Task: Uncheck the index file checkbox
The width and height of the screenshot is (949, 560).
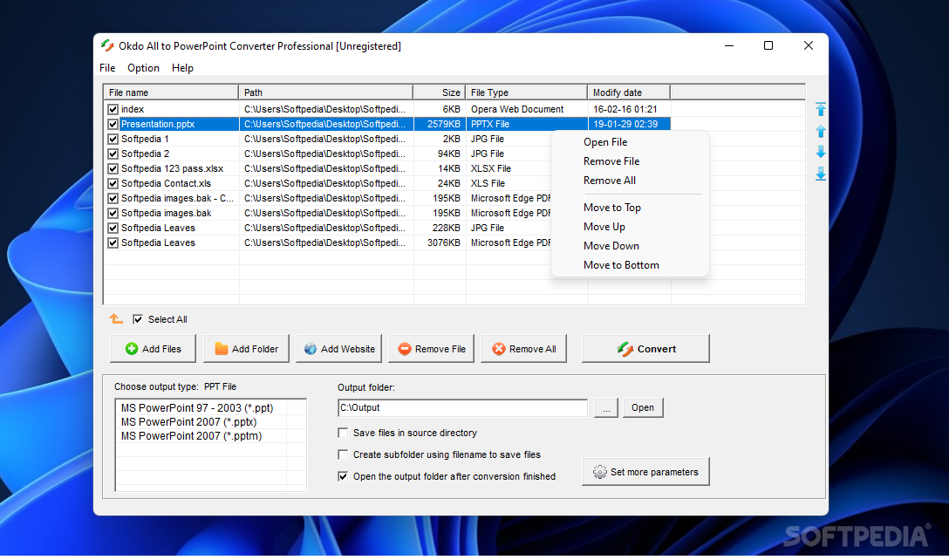Action: coord(113,110)
